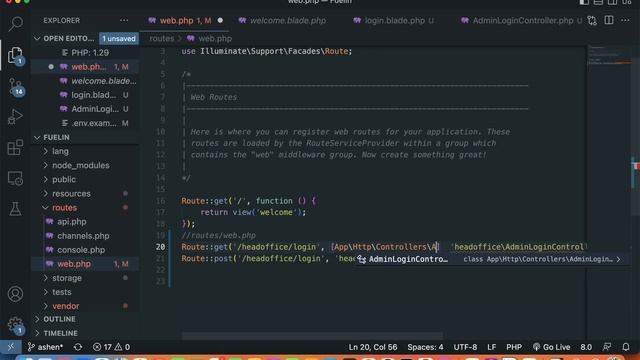This screenshot has height=360, width=640.
Task: Open the Search view in activity bar
Action: tap(16, 24)
